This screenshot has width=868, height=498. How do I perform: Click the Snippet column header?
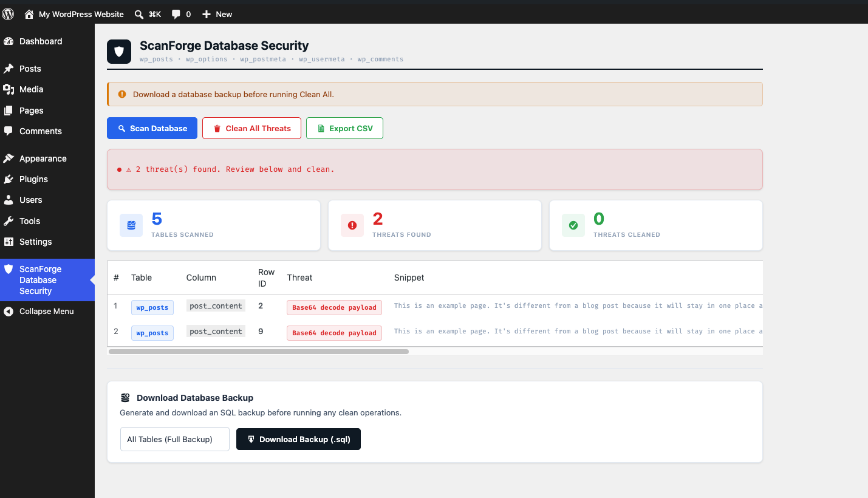(x=409, y=278)
